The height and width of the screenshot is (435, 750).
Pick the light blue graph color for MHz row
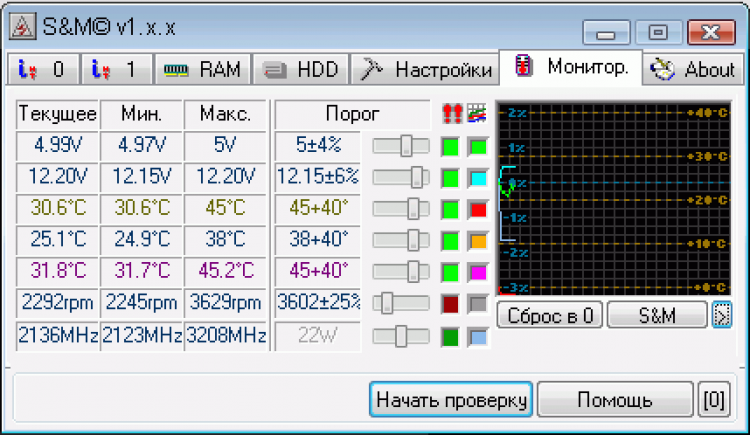pyautogui.click(x=478, y=337)
